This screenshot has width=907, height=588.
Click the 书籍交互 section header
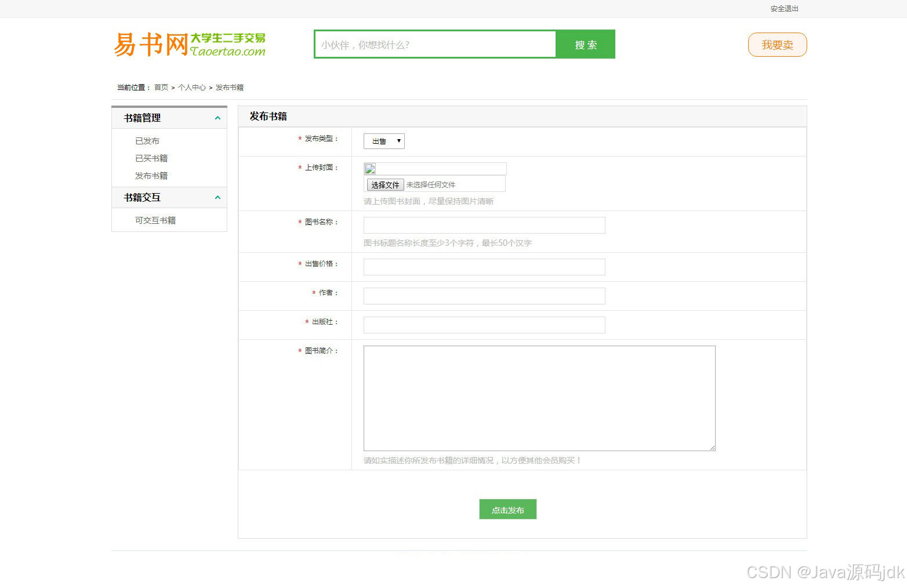pos(169,197)
